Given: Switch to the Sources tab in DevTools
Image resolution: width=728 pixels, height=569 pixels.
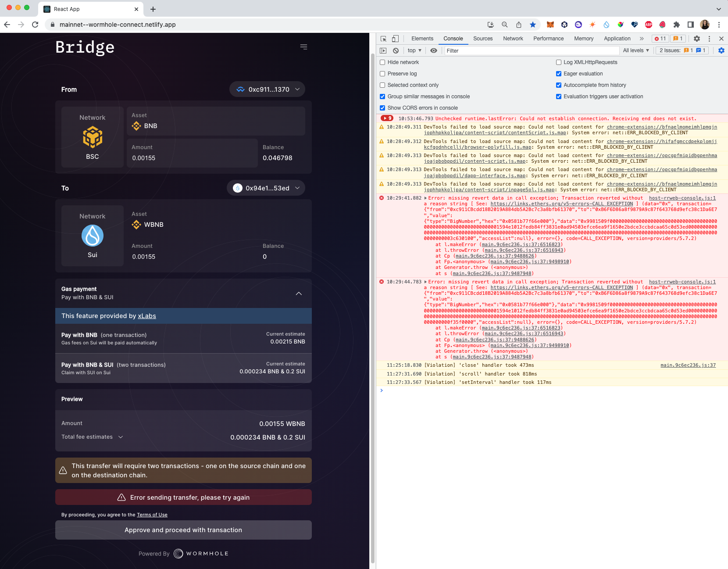Looking at the screenshot, I should (482, 39).
